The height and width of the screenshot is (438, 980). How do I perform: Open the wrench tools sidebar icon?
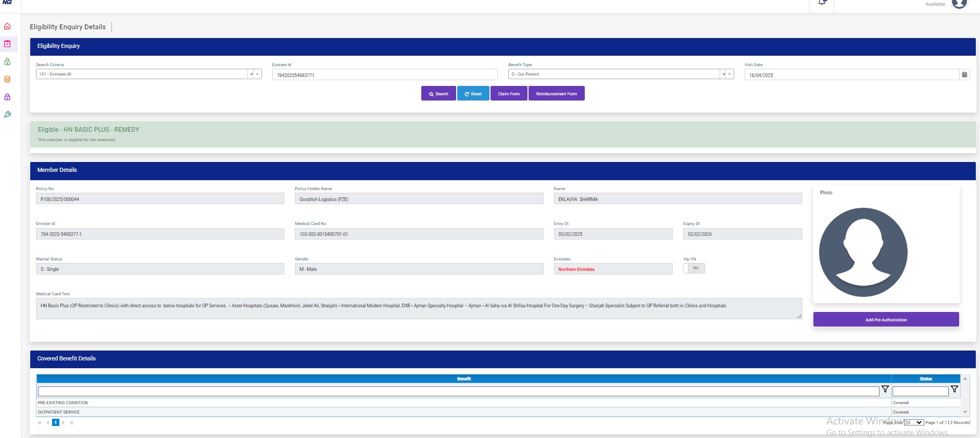click(7, 115)
